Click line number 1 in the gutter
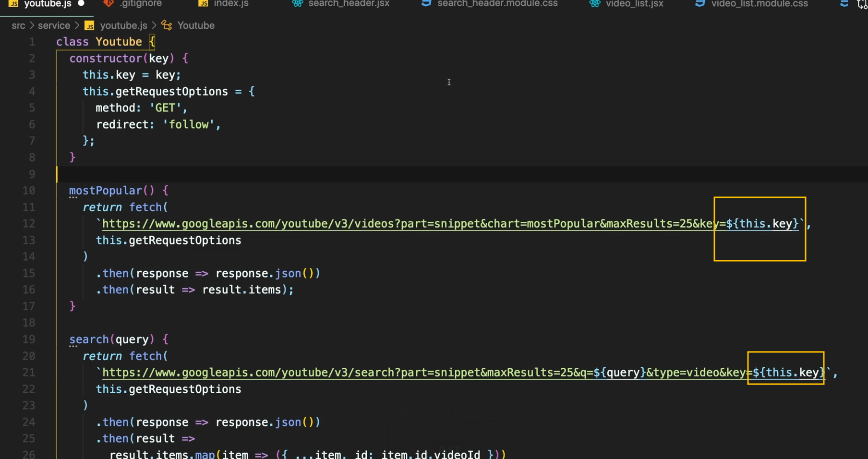The image size is (868, 459). (32, 42)
